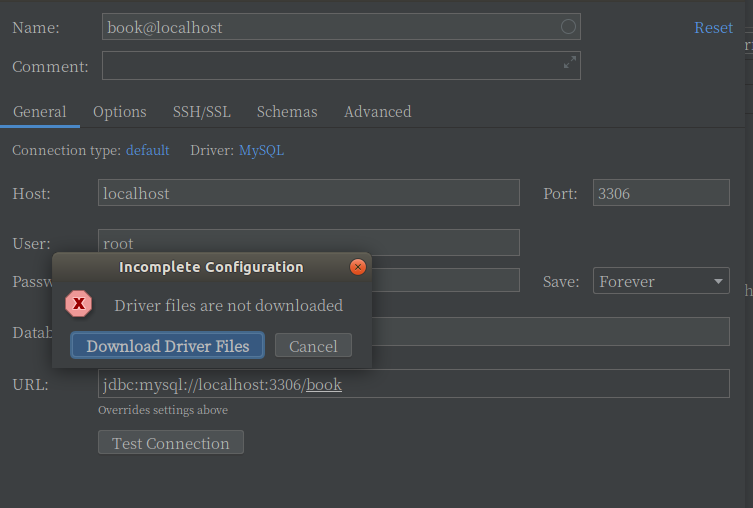Cancel the Incomplete Configuration dialog
The width and height of the screenshot is (753, 508).
coord(313,346)
